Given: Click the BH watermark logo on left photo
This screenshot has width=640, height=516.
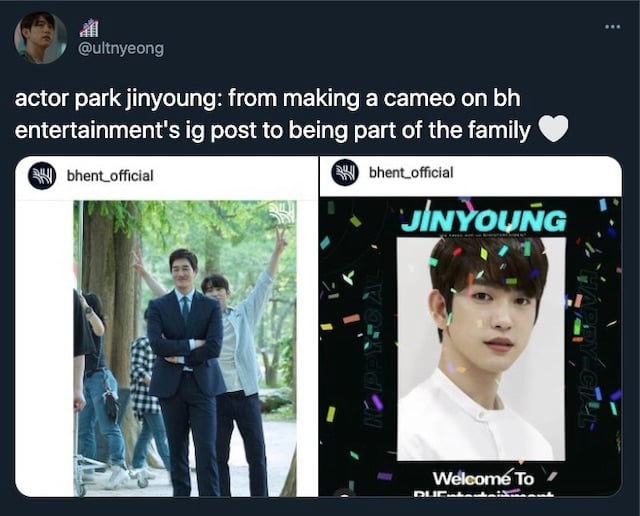Looking at the screenshot, I should pos(282,212).
